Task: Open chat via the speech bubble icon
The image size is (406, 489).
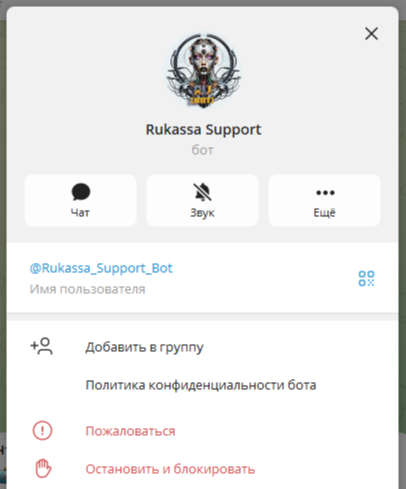Action: tap(81, 192)
